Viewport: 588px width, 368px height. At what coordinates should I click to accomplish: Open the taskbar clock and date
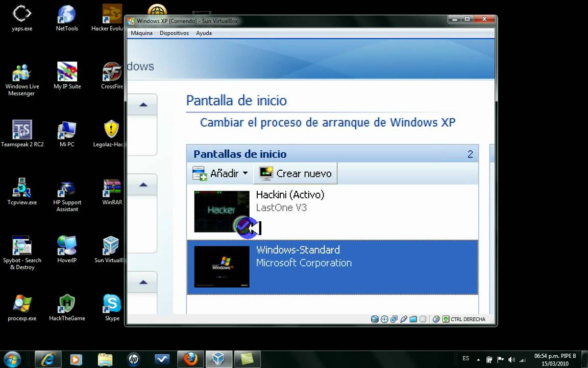click(x=555, y=360)
